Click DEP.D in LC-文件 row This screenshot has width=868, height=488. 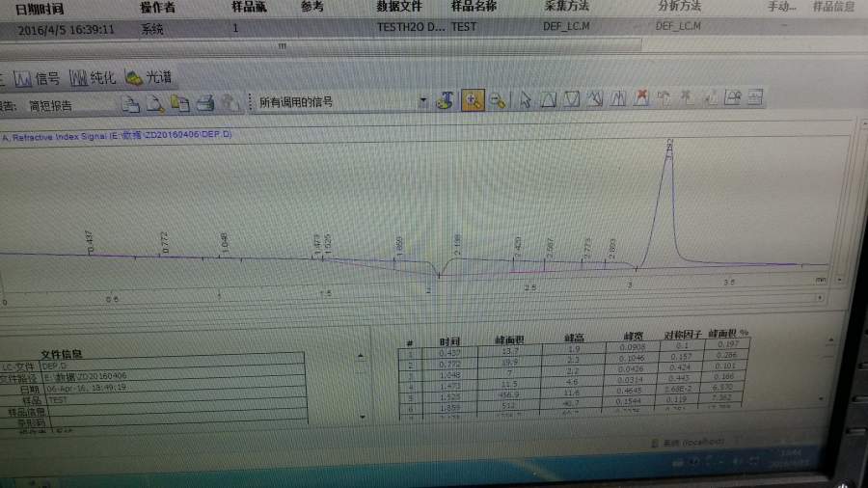coord(54,366)
